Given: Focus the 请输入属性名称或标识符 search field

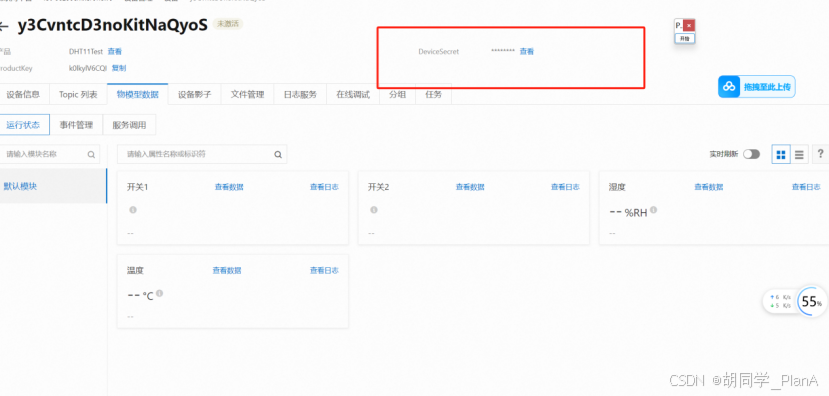Looking at the screenshot, I should tap(202, 154).
